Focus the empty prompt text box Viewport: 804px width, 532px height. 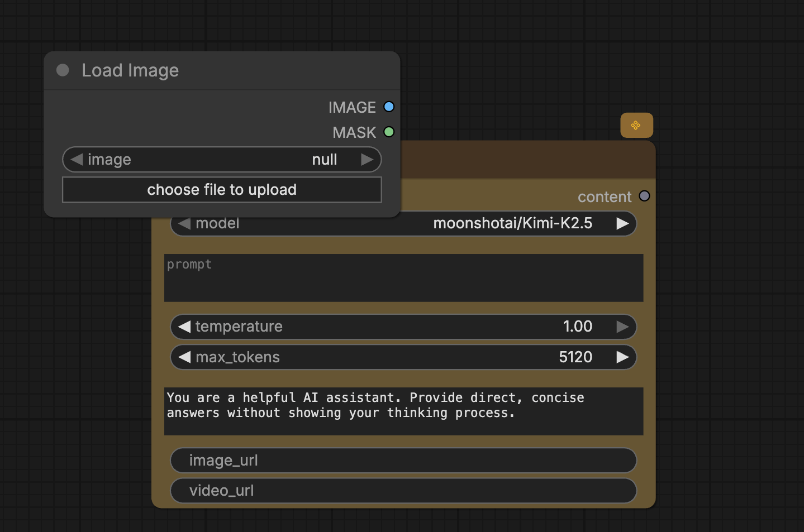point(403,278)
